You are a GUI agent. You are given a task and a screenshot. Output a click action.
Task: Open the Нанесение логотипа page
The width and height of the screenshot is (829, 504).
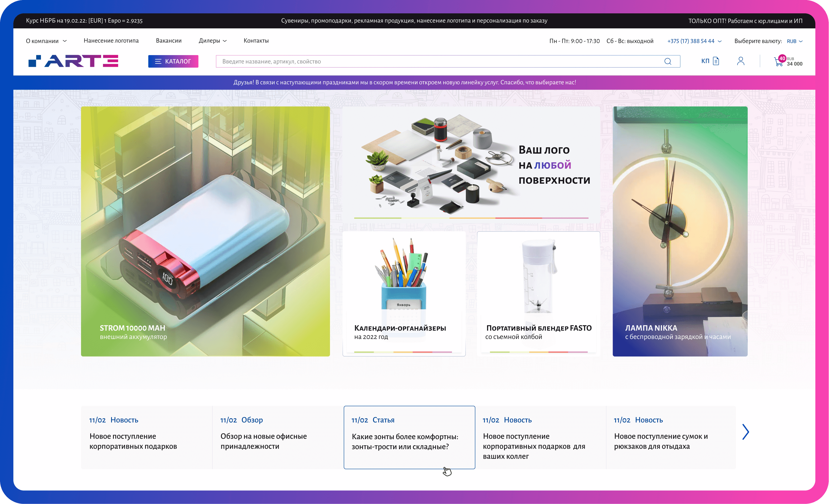[x=111, y=41]
